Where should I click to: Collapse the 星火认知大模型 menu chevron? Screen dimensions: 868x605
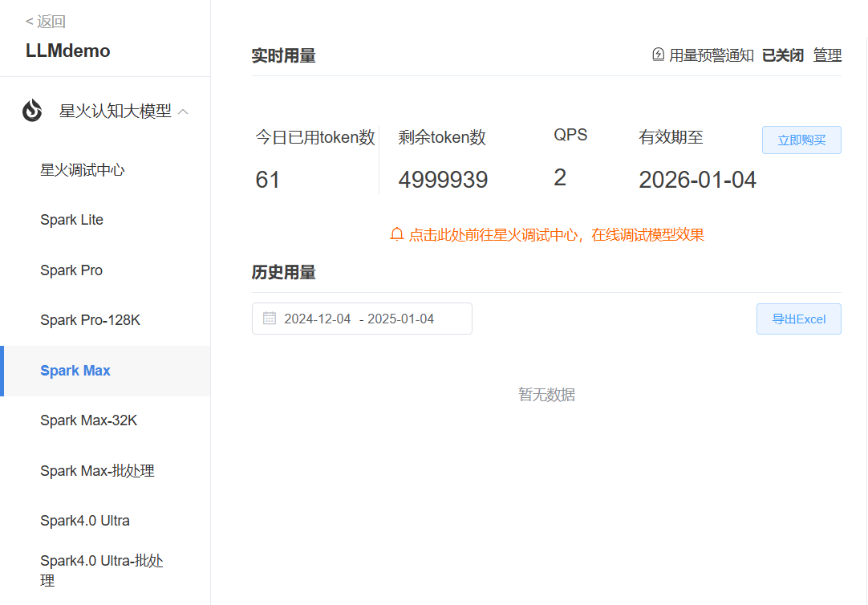(183, 112)
